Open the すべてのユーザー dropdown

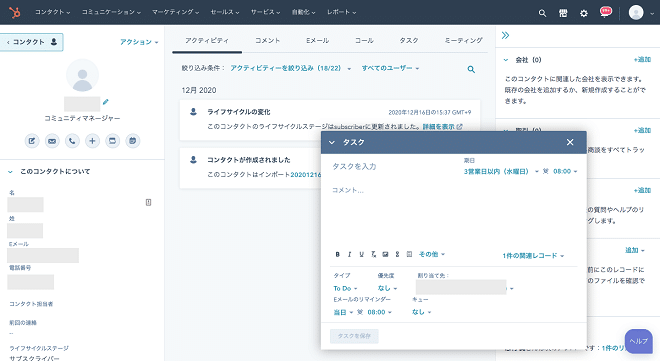(390, 68)
